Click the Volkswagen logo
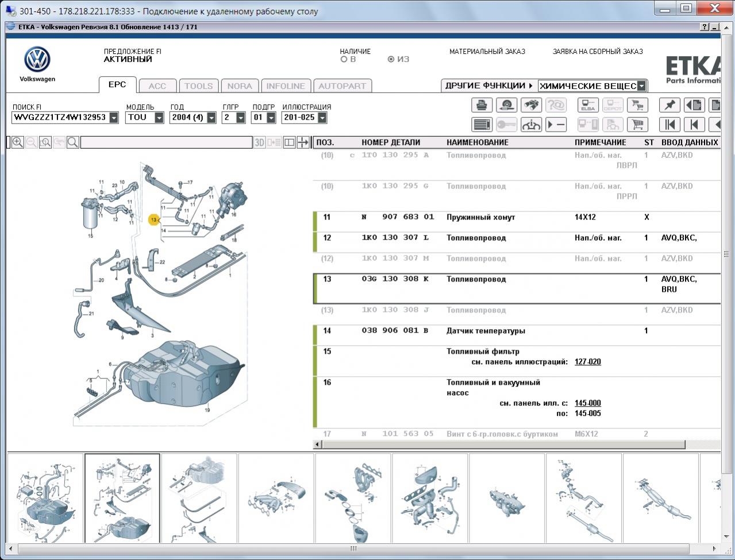 [x=37, y=60]
